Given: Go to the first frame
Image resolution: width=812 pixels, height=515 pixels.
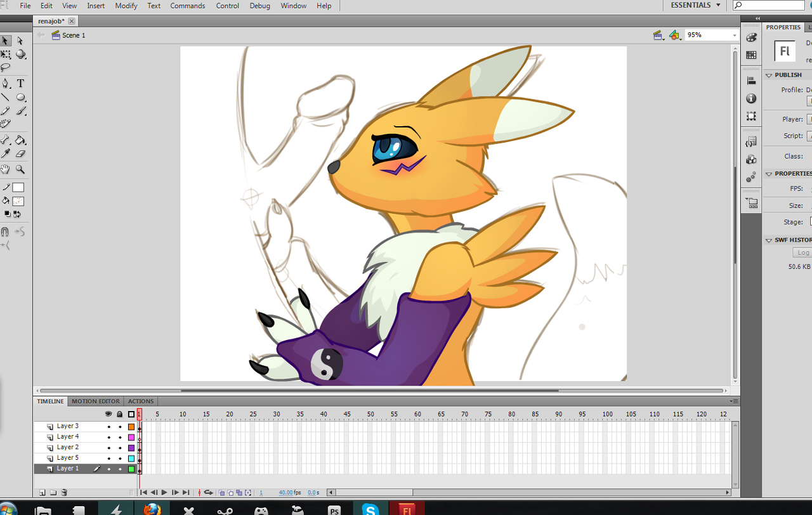Looking at the screenshot, I should [143, 492].
